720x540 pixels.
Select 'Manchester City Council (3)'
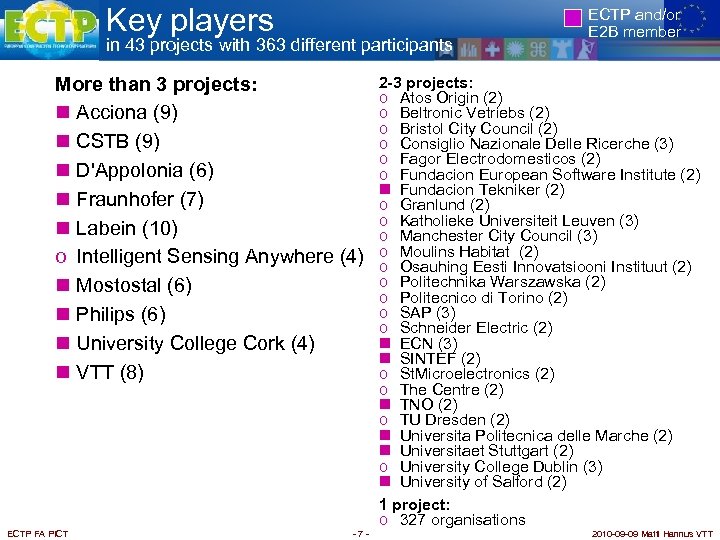(x=498, y=236)
